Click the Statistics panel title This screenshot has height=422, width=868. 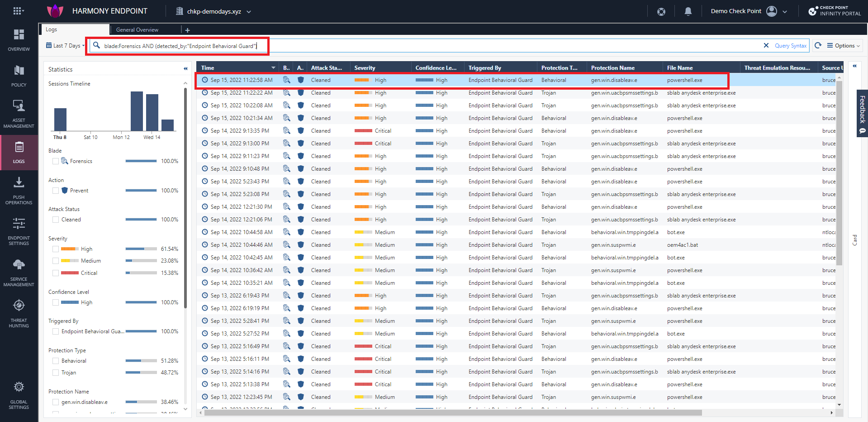pyautogui.click(x=60, y=69)
